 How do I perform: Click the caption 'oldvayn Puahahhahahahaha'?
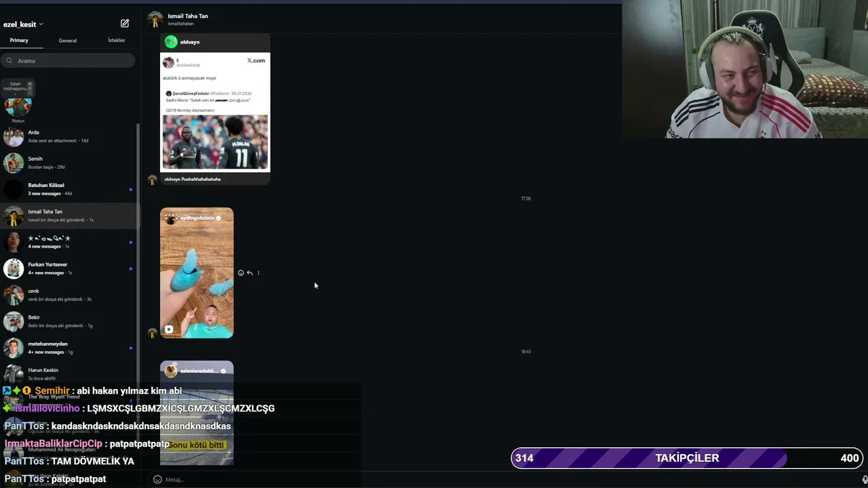[193, 179]
